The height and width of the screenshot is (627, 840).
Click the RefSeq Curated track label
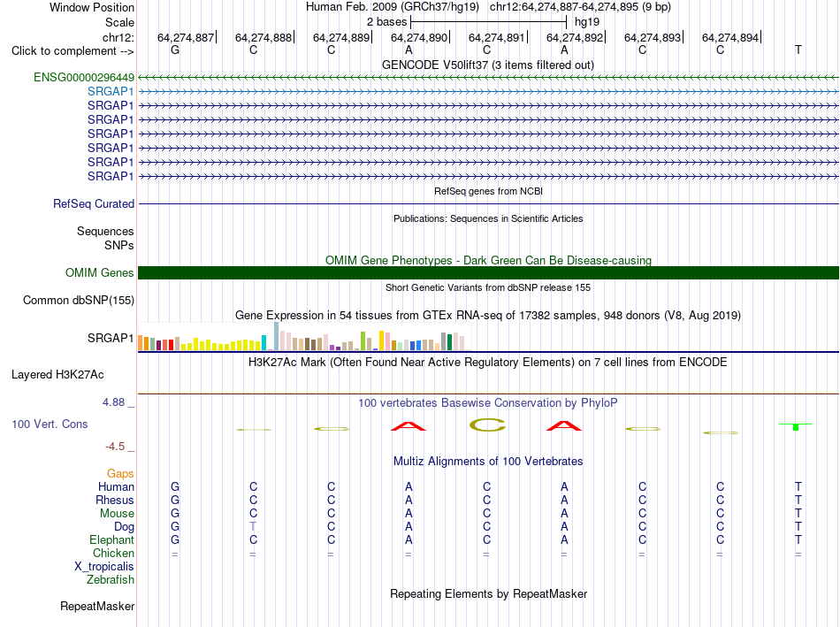click(x=94, y=203)
